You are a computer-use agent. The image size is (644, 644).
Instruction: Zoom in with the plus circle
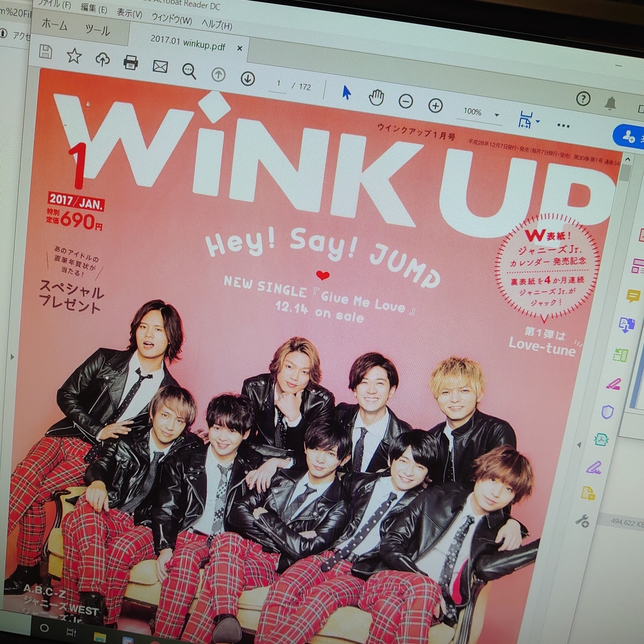coord(435,106)
